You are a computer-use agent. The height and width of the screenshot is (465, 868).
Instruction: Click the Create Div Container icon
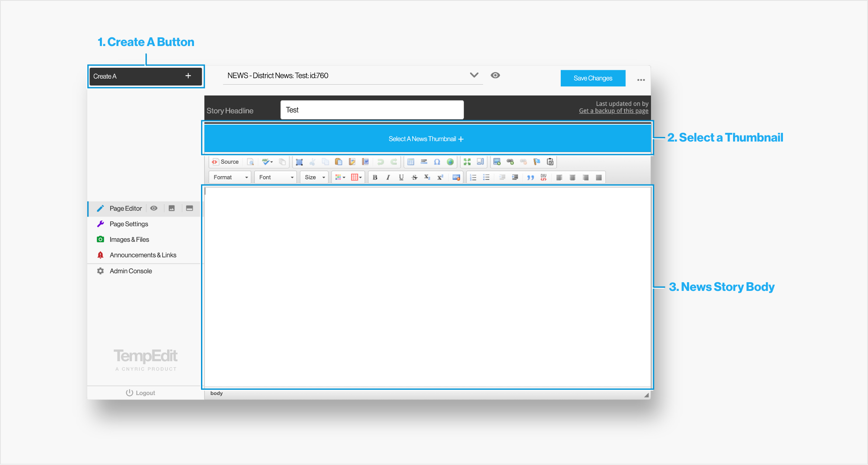543,178
